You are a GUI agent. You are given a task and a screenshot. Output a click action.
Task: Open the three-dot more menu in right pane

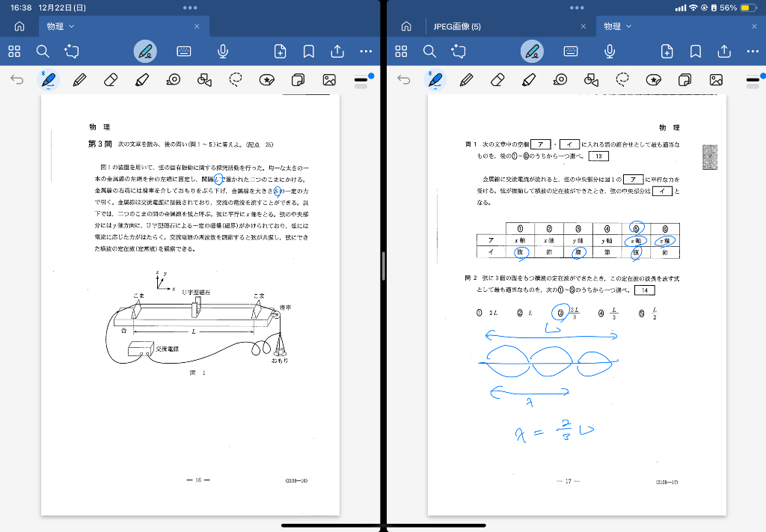pyautogui.click(x=753, y=52)
